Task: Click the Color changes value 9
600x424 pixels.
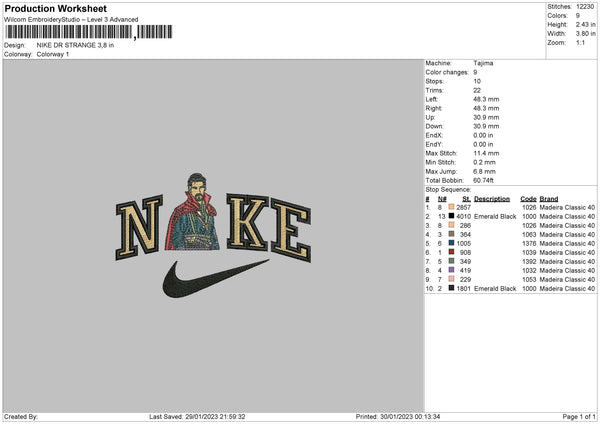Action: point(475,72)
